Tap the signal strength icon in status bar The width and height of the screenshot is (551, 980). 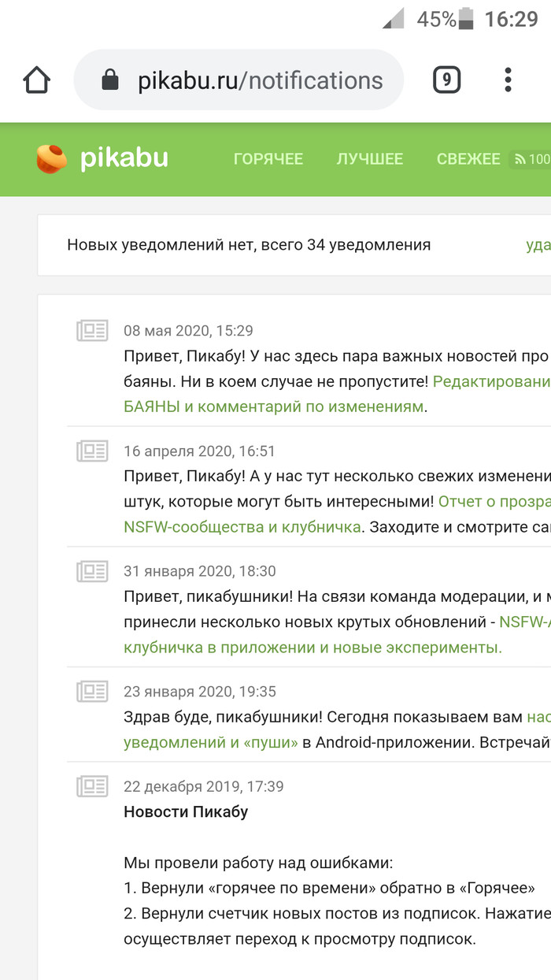click(394, 19)
